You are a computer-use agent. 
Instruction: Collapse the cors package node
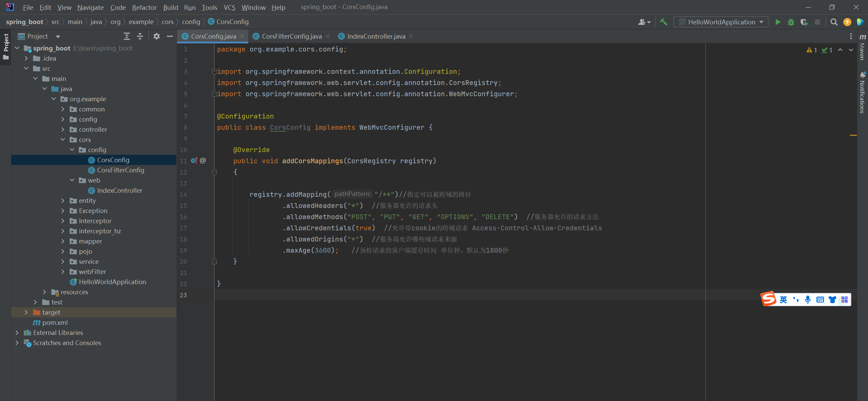(63, 140)
